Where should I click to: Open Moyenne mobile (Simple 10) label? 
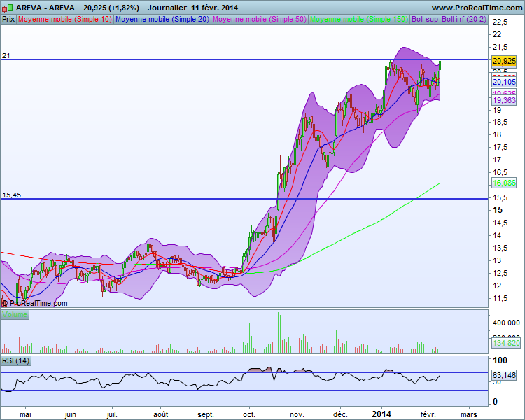coord(65,20)
